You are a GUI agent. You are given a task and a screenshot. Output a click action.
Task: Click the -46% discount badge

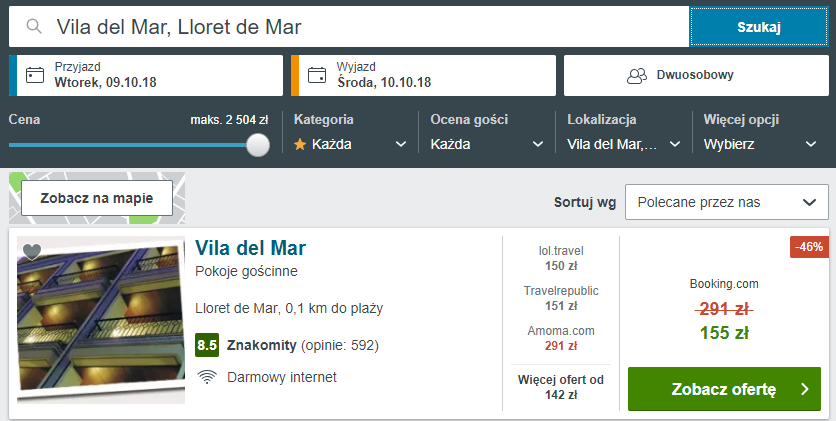[808, 246]
